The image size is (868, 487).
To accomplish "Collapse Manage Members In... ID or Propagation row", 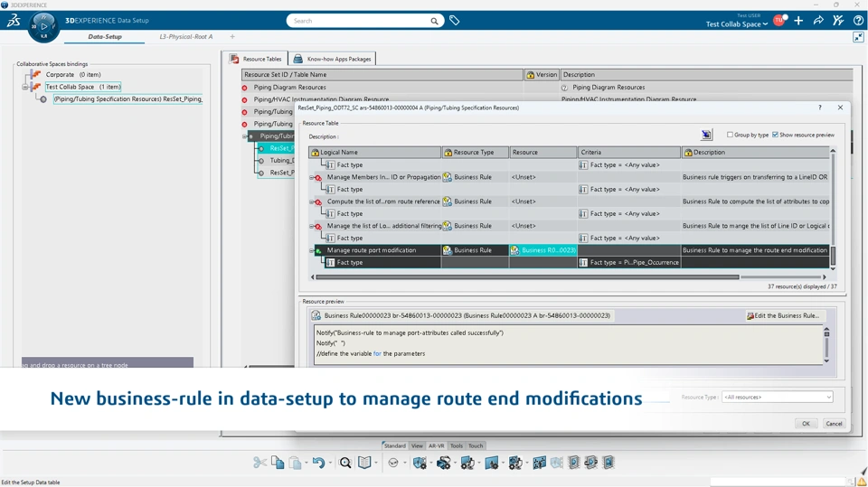I will 312,178.
